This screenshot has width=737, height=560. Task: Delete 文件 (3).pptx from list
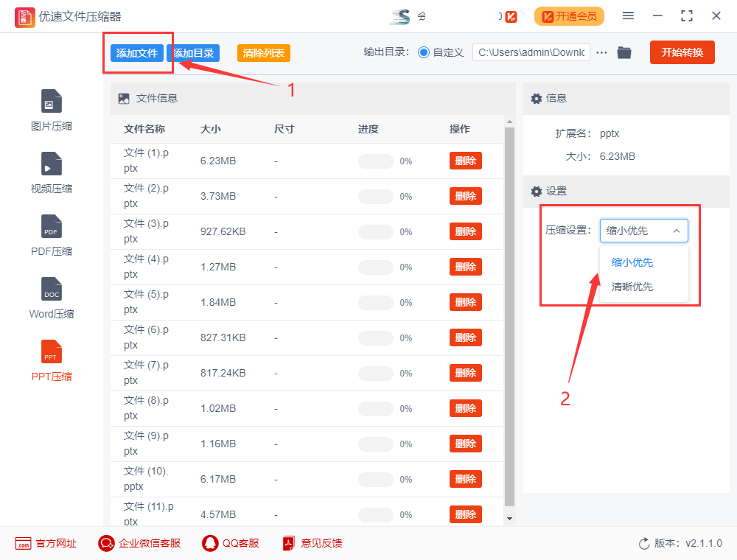[x=465, y=231]
